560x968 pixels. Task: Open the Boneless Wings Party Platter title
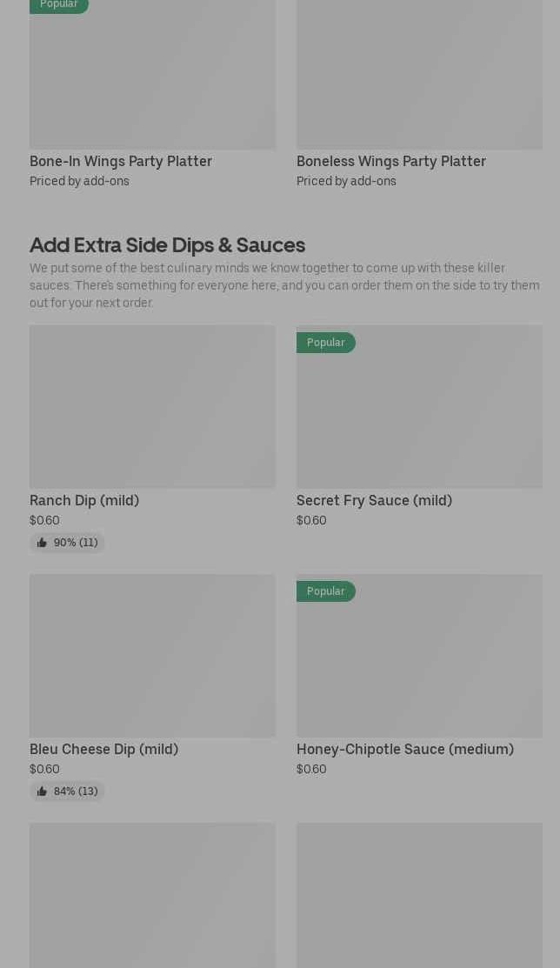coord(391,161)
